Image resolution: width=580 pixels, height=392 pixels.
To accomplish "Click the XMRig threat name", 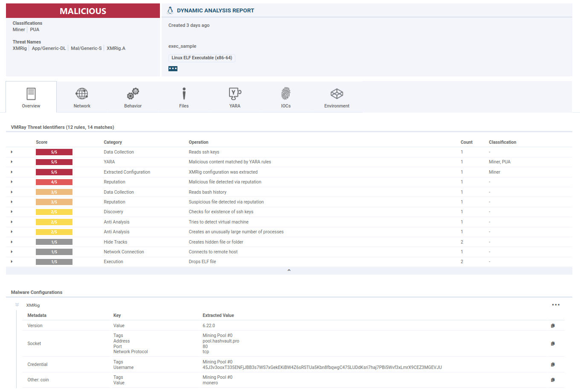I will pyautogui.click(x=20, y=48).
